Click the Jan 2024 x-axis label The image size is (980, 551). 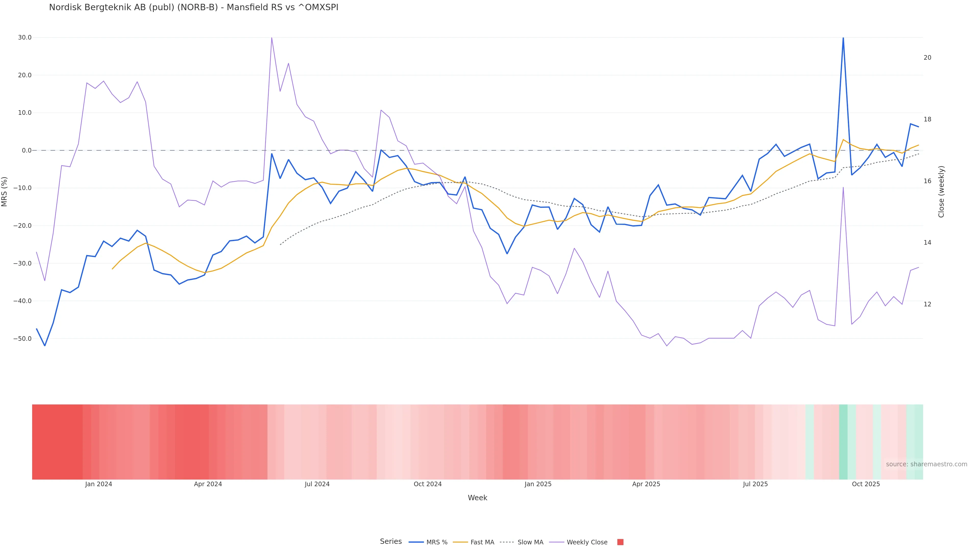pos(99,484)
